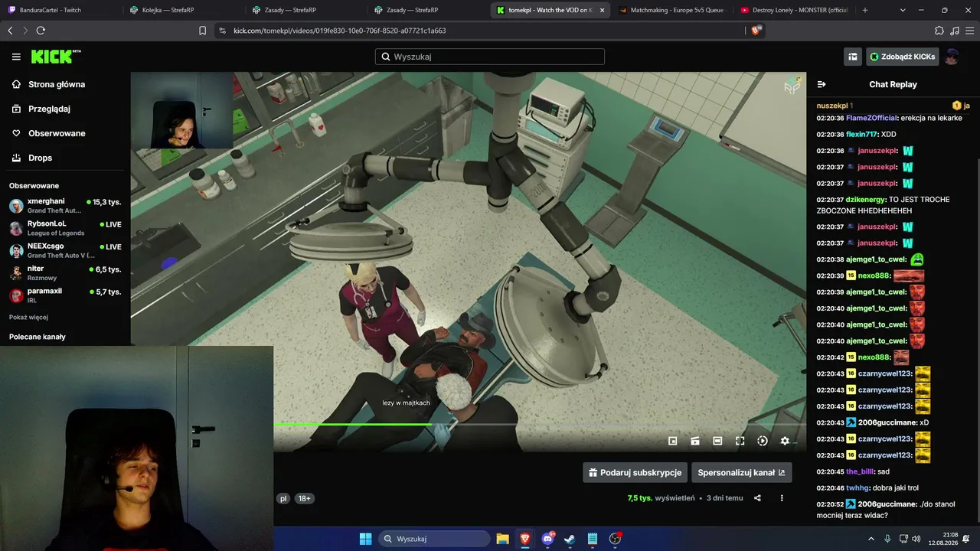Click username twhhg in chat
The height and width of the screenshot is (551, 980).
tap(857, 487)
